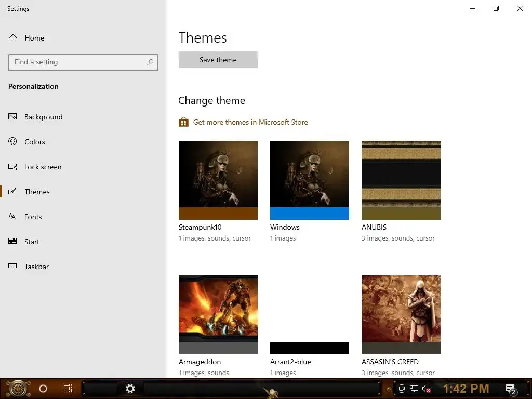The image size is (532, 399).
Task: Open Cortana circle on taskbar
Action: 43,389
